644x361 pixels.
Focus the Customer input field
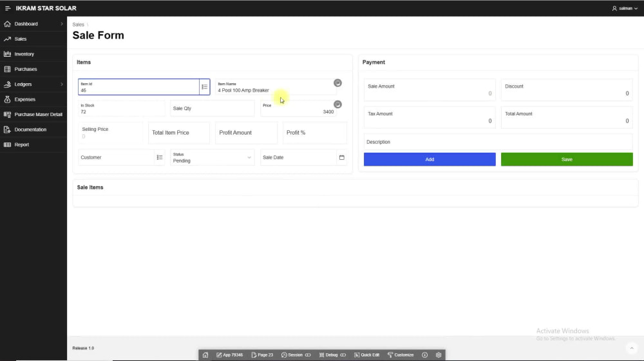[x=116, y=157]
